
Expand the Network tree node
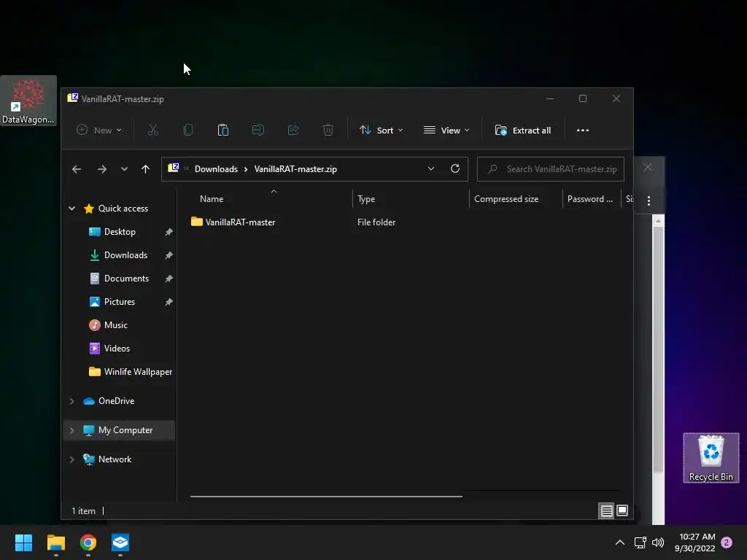coord(72,459)
